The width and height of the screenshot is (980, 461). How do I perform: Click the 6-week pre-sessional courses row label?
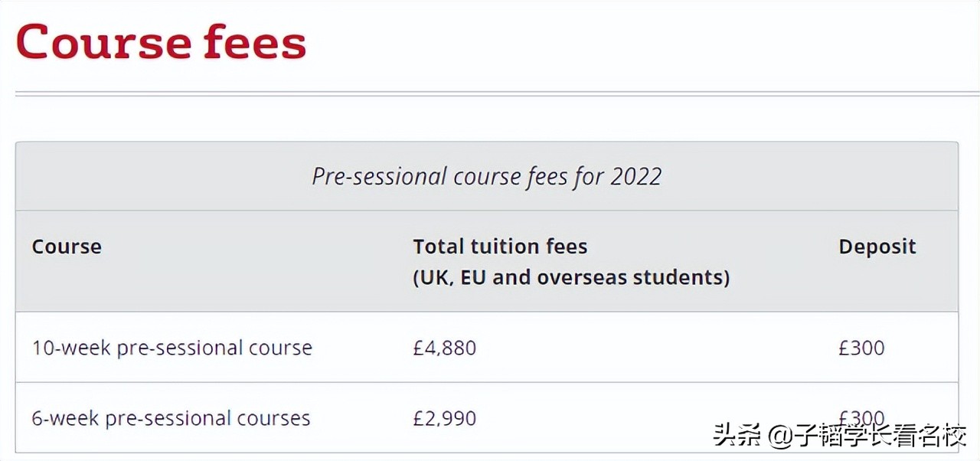pos(171,418)
